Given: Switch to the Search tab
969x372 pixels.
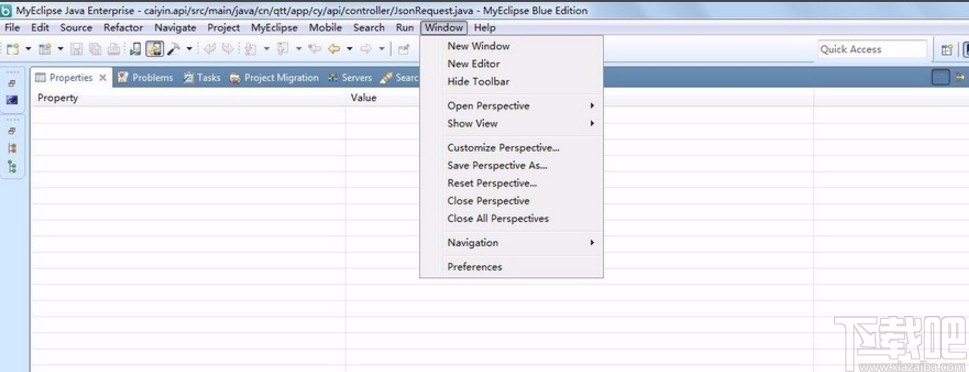Looking at the screenshot, I should [x=399, y=78].
